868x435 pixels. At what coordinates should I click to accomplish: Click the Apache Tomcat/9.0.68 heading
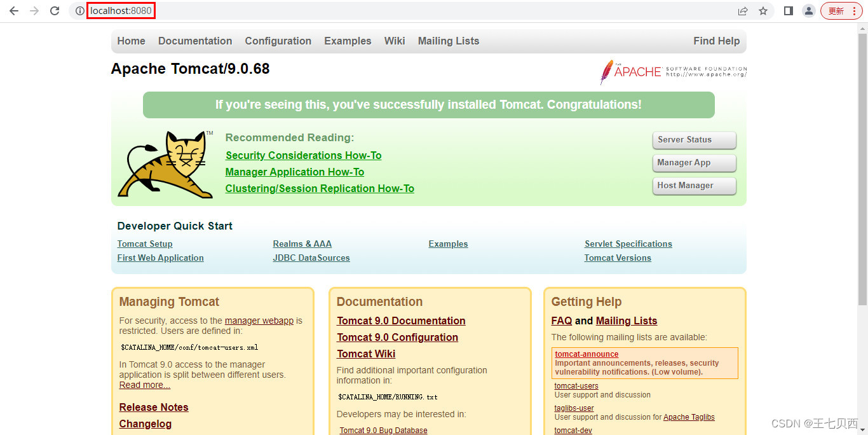click(x=190, y=69)
